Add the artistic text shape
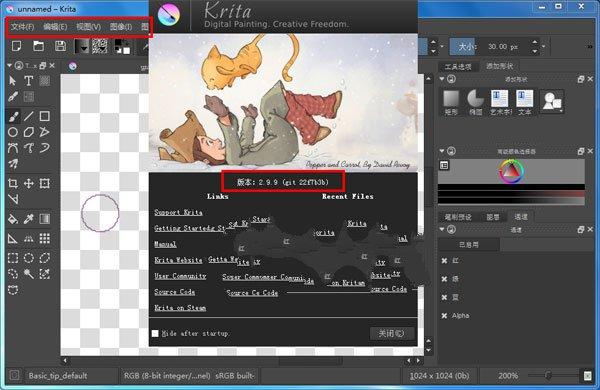 (x=500, y=102)
